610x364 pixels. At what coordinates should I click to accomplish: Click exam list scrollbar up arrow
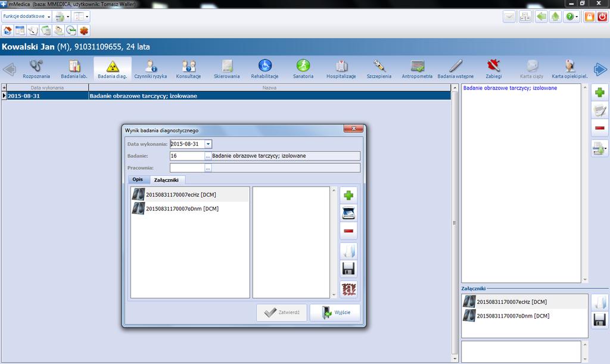click(455, 88)
